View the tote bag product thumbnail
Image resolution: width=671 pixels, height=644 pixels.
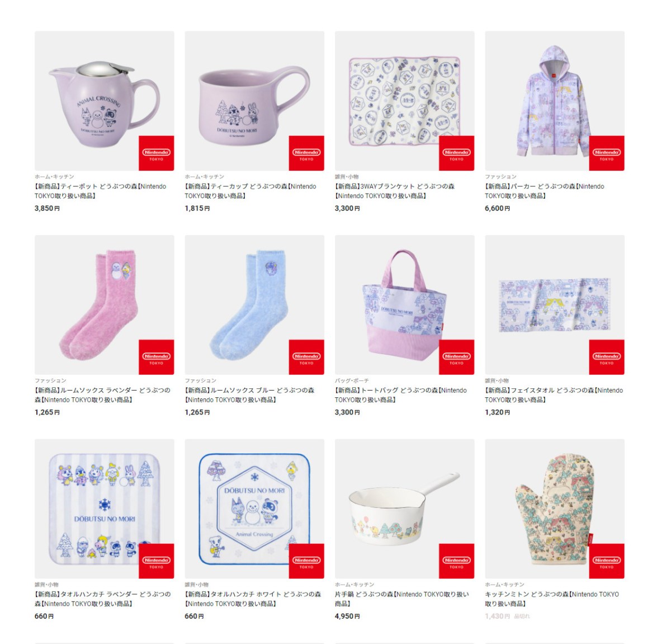coord(404,305)
